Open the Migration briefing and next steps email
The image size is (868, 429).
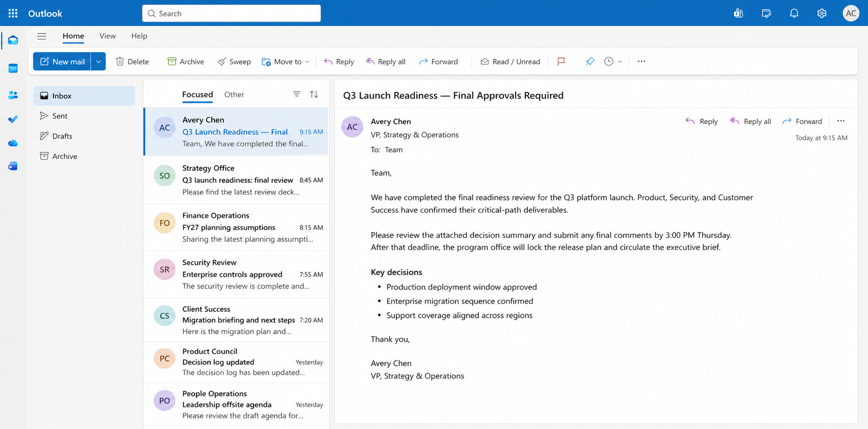click(236, 320)
